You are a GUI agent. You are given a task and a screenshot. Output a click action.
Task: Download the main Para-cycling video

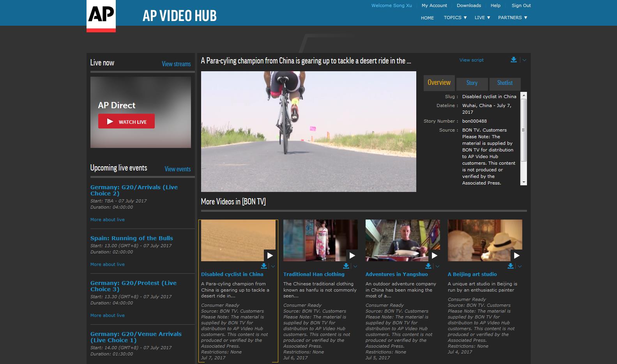[x=514, y=60]
